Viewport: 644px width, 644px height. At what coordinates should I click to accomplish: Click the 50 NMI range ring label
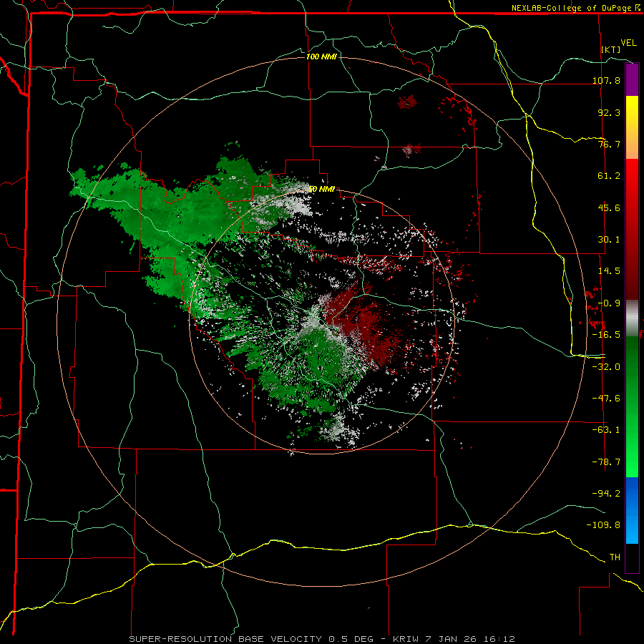(321, 190)
